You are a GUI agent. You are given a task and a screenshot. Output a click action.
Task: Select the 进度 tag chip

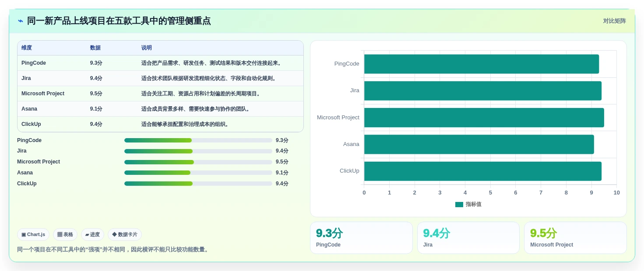tap(92, 235)
